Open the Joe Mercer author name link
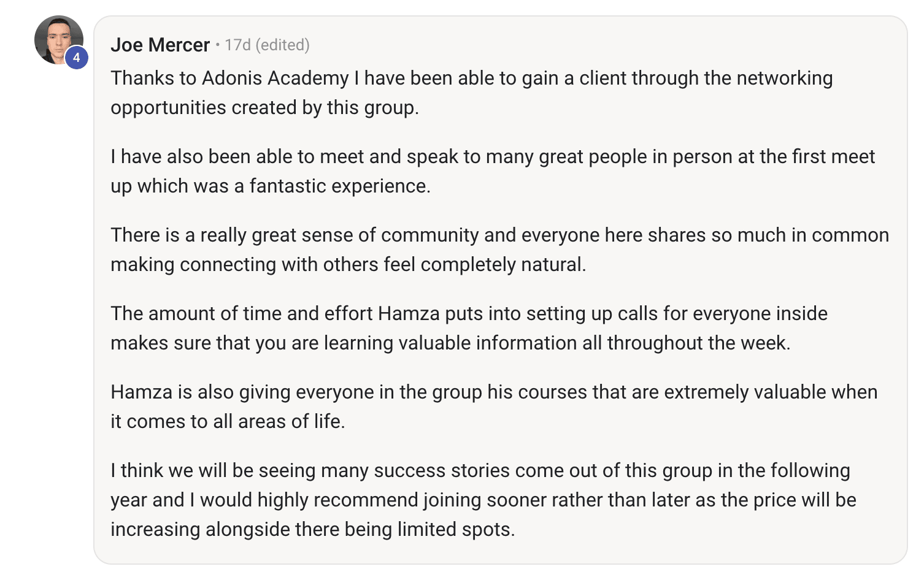The image size is (924, 569). pos(160,45)
